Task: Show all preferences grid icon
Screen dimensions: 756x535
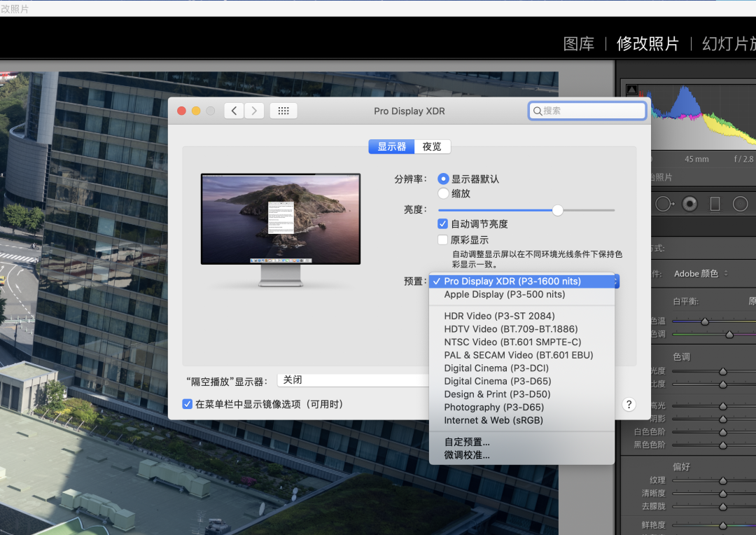Action: coord(283,111)
